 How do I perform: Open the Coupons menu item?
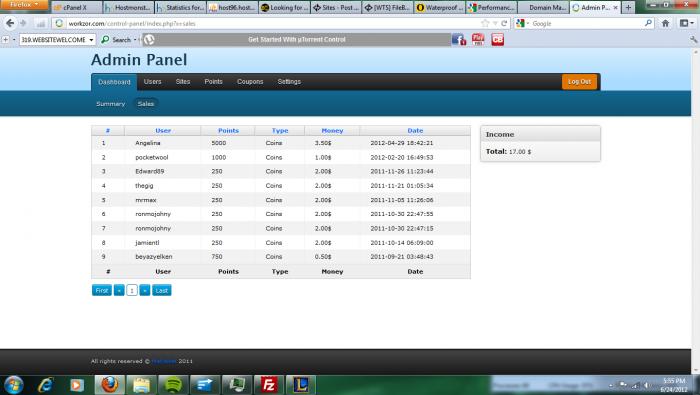(250, 82)
